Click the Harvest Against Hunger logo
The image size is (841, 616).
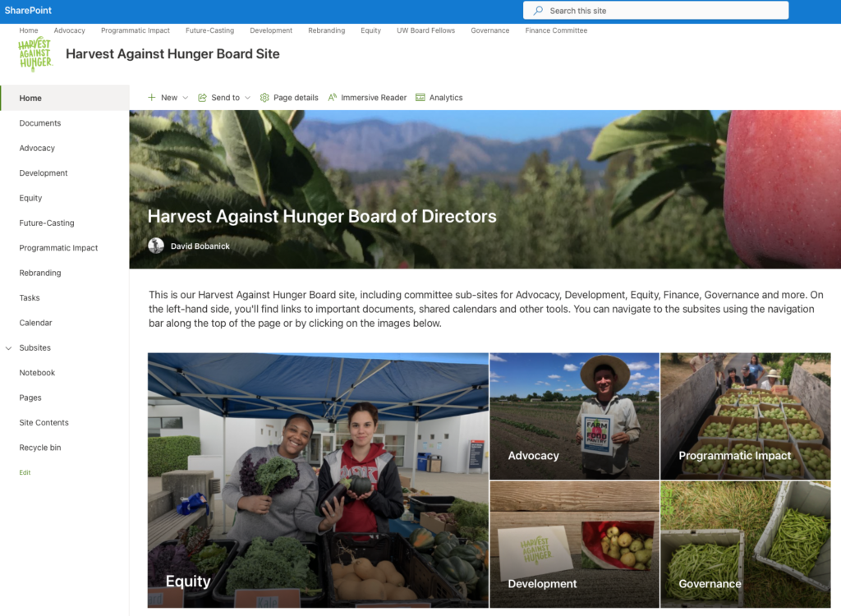(x=35, y=54)
